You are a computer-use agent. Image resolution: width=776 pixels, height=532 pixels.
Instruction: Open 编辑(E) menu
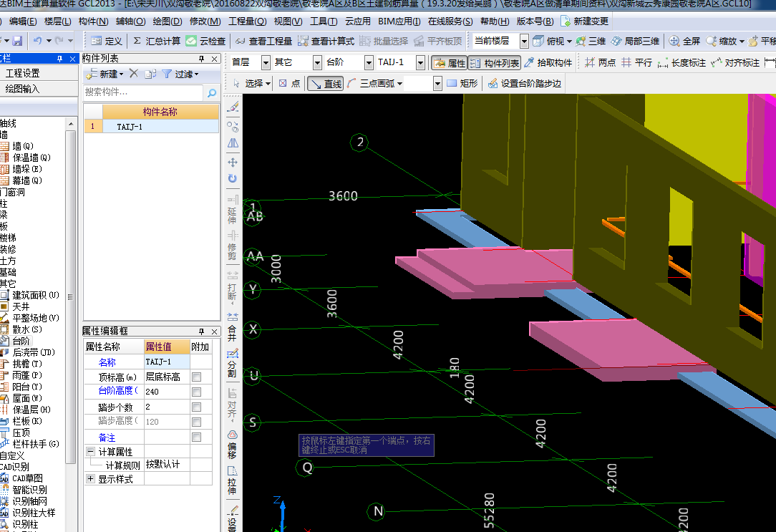pos(23,21)
